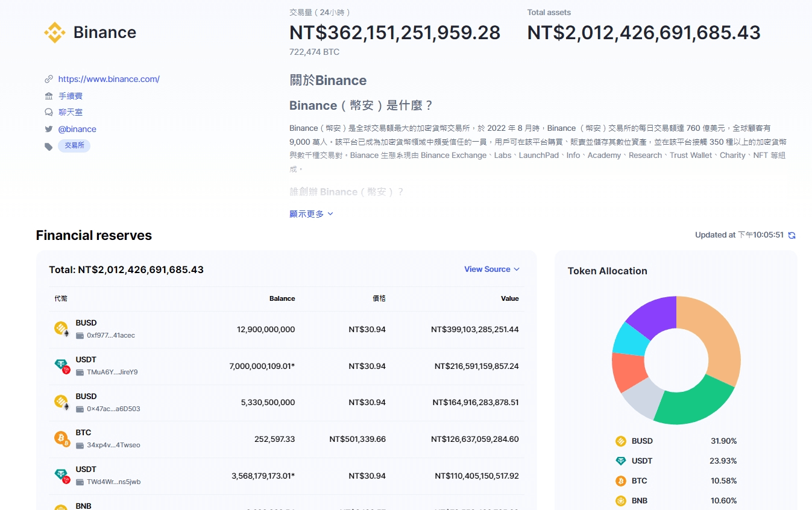
Task: Click the balance 5,330,500,000
Action: (268, 402)
